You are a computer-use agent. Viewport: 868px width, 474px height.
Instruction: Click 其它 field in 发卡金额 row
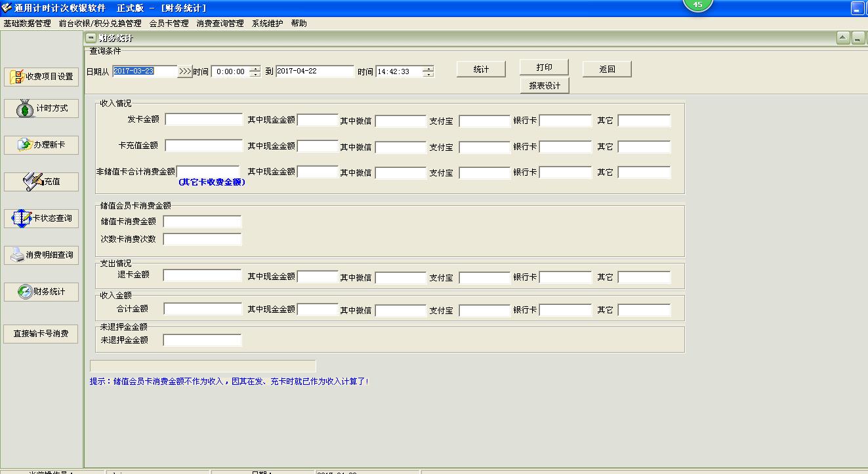(x=644, y=121)
